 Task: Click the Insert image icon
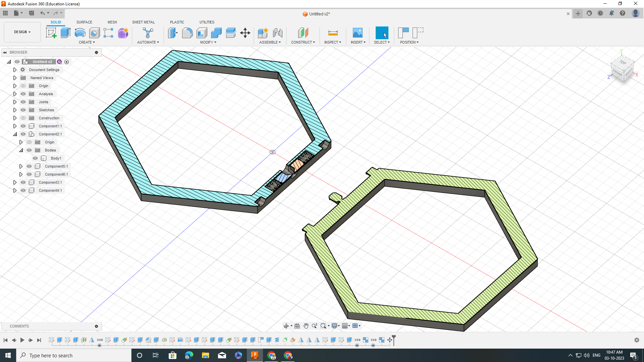(358, 33)
